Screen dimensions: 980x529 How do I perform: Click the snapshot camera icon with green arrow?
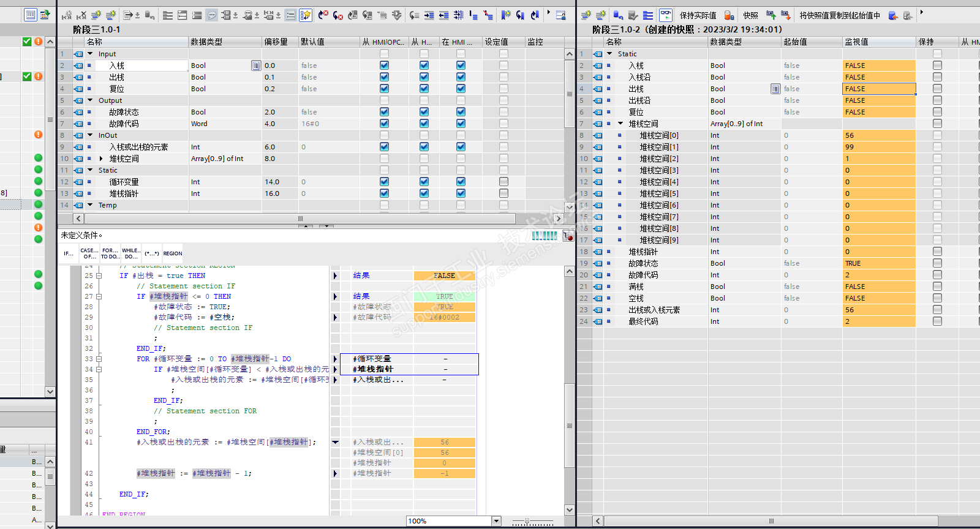point(771,15)
